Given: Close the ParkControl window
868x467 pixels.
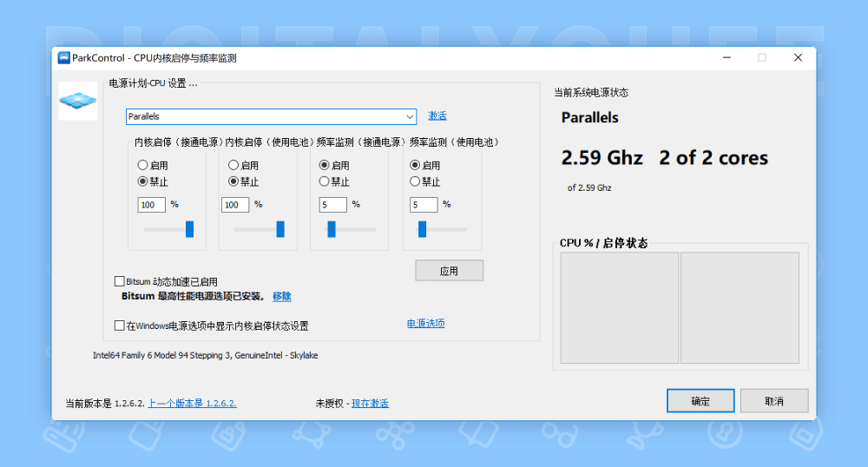Looking at the screenshot, I should click(798, 57).
